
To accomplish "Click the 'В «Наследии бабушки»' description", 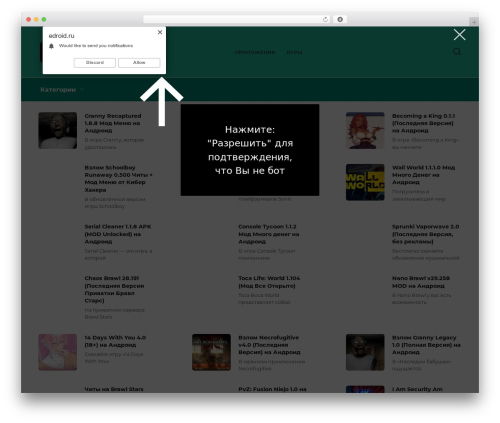I will click(422, 365).
